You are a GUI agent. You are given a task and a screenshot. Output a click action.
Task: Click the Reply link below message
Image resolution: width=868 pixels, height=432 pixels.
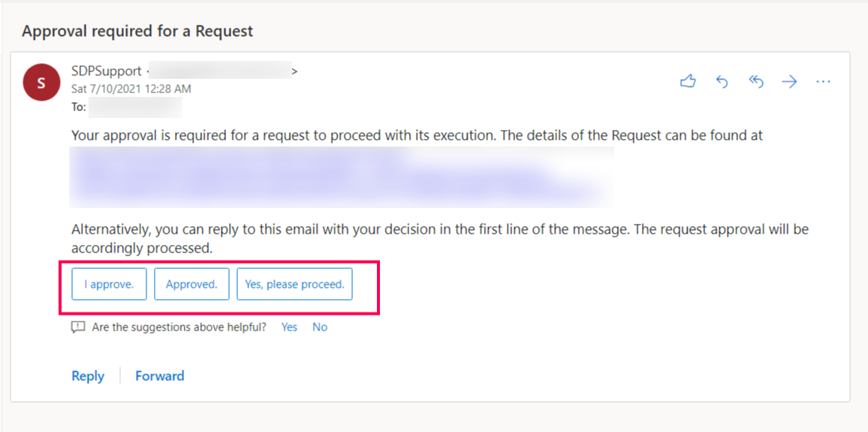[x=88, y=376]
